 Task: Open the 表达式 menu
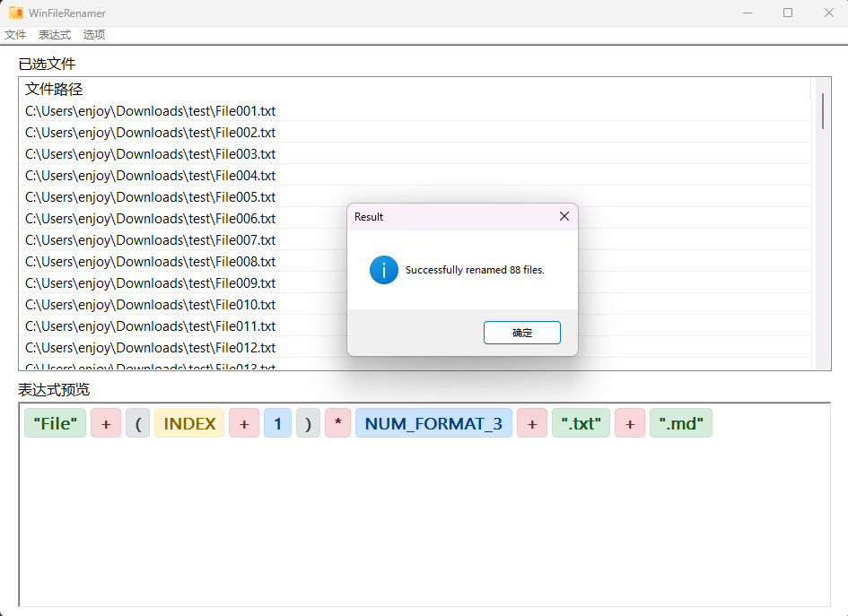[x=55, y=35]
